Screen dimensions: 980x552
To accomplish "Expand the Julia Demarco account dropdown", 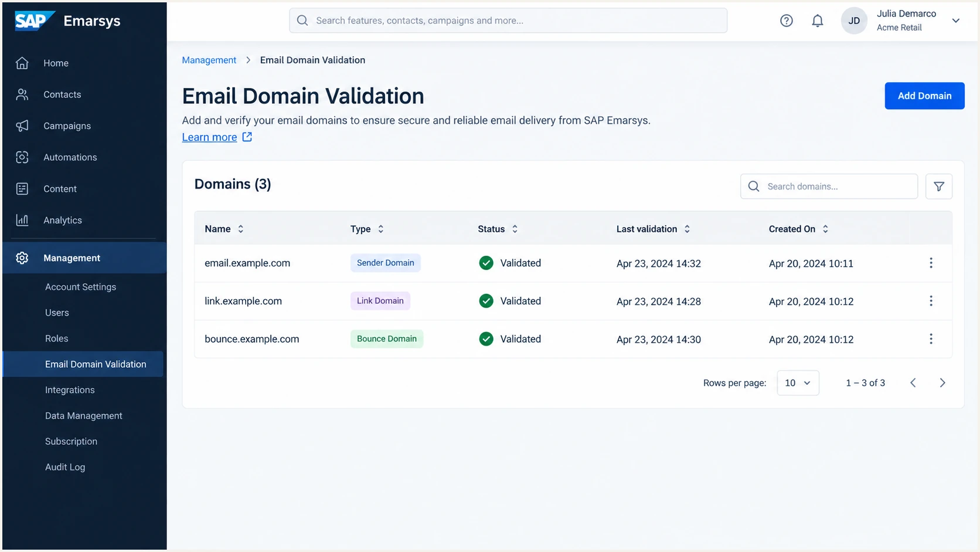I will pyautogui.click(x=956, y=21).
